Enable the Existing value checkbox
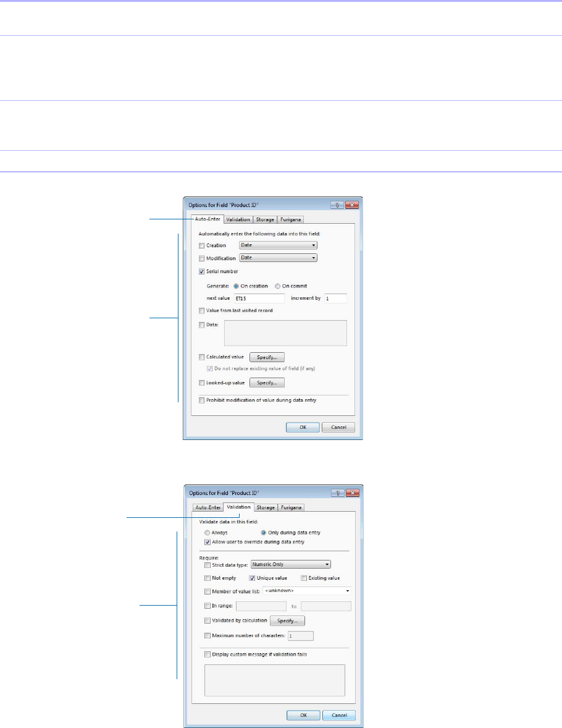 tap(303, 578)
